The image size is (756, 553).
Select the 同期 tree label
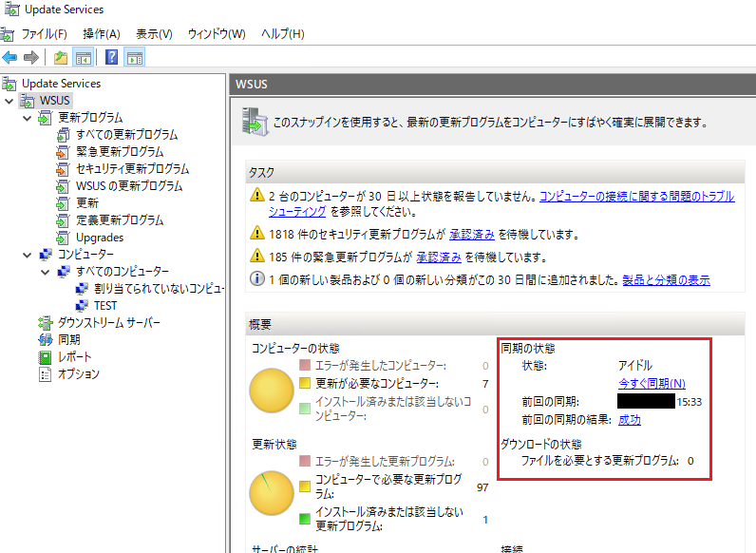click(69, 340)
